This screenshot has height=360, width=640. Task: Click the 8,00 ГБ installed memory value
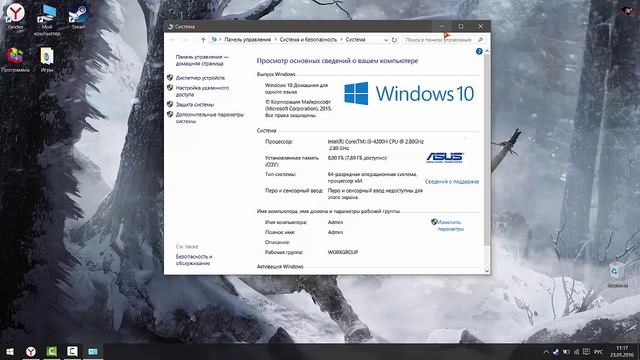click(357, 158)
